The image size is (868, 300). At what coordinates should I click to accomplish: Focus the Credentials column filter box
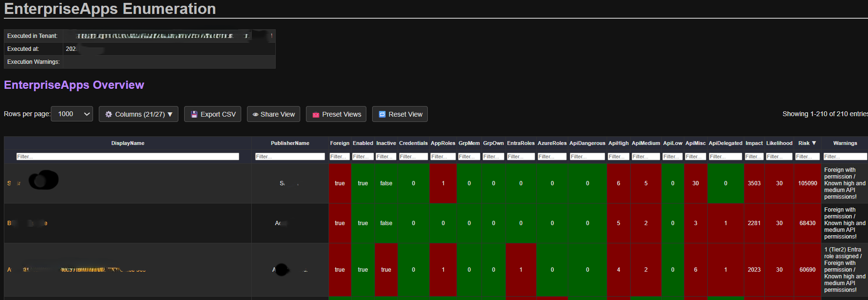413,156
